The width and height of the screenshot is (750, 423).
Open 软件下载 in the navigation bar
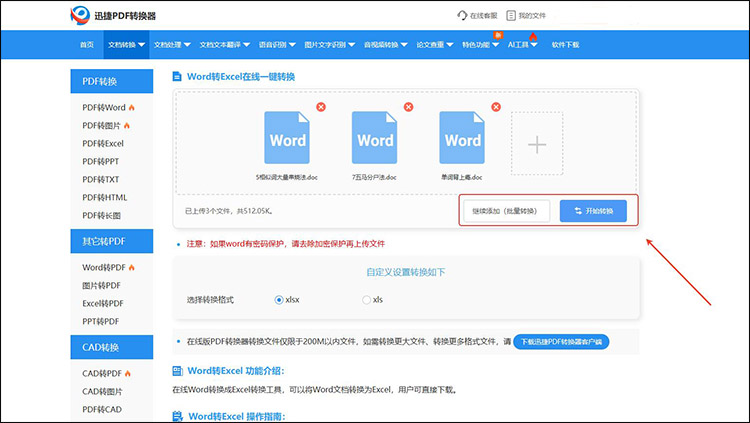pos(565,45)
